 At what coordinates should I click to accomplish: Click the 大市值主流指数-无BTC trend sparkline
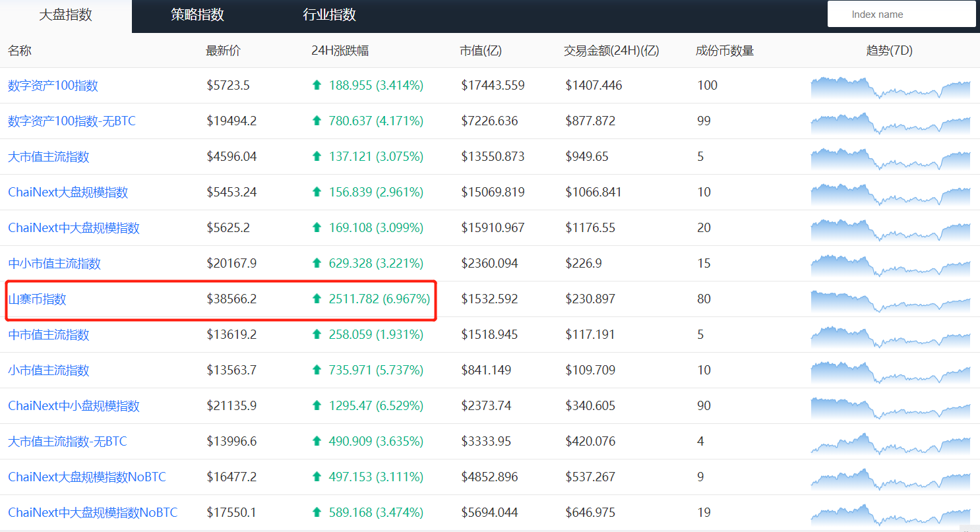point(890,443)
